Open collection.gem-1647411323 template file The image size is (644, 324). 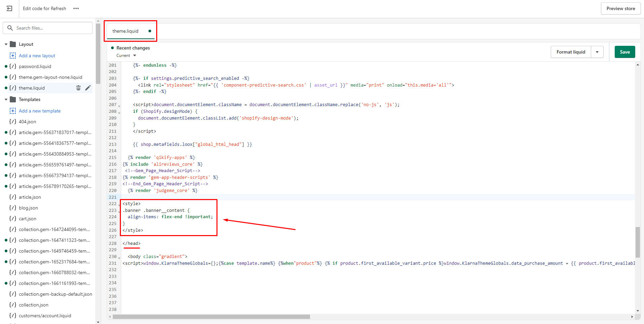tap(55, 240)
